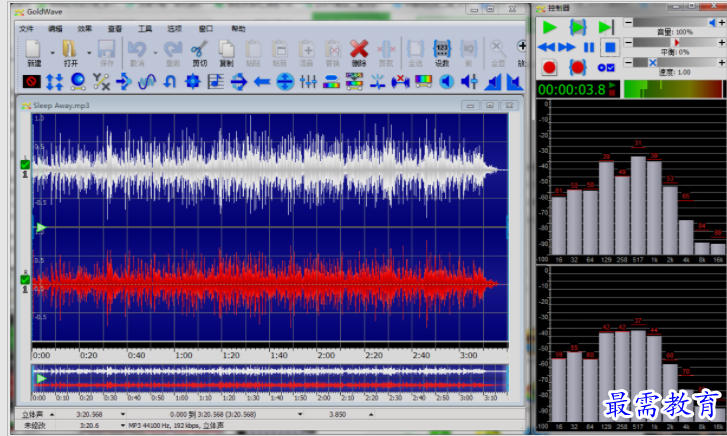This screenshot has width=727, height=436.
Task: Click the 剪切 (Cut) scissors icon
Action: 199,49
